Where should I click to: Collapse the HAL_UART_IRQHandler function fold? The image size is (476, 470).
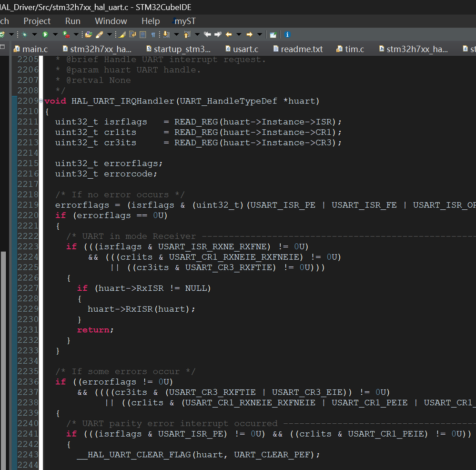[41, 101]
